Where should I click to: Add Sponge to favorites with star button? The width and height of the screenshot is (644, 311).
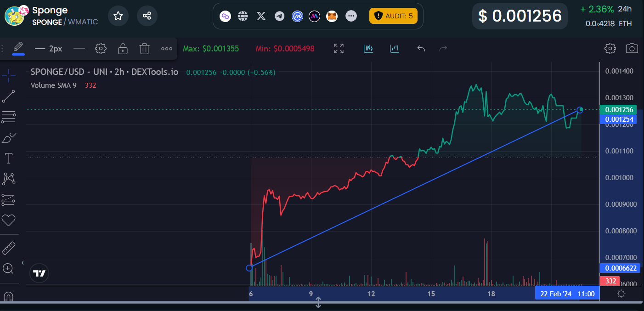118,16
